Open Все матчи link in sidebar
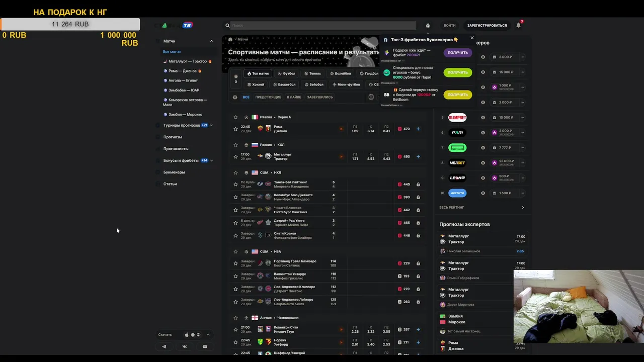Image resolution: width=644 pixels, height=362 pixels. coord(172,52)
